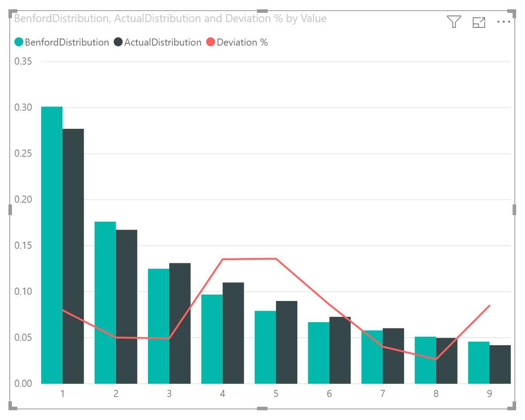Select the Deviation % legend label
Viewport: 525px width, 420px height.
(x=242, y=42)
